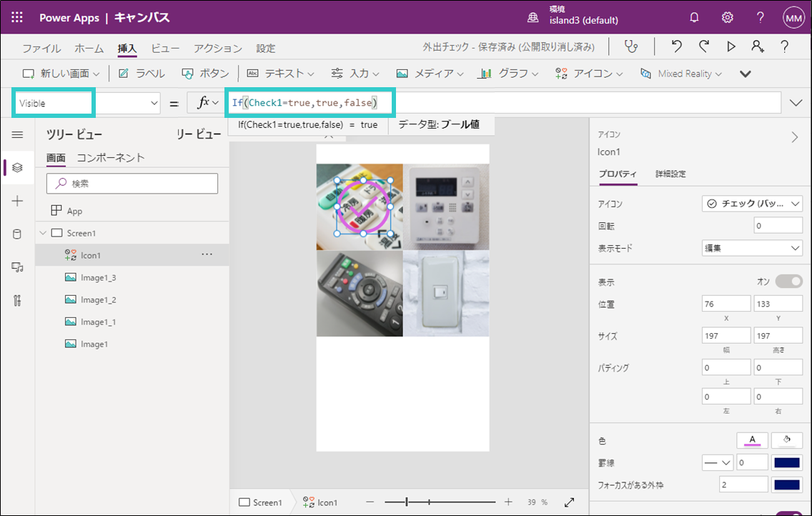Select the 挿入 tab
The width and height of the screenshot is (812, 516).
point(127,48)
